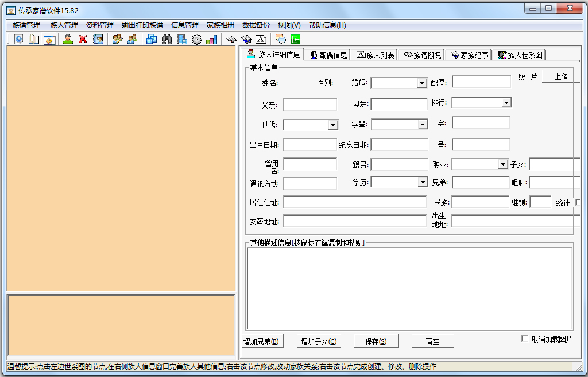This screenshot has width=588, height=377.
Task: Click the red X delete icon
Action: (x=83, y=39)
